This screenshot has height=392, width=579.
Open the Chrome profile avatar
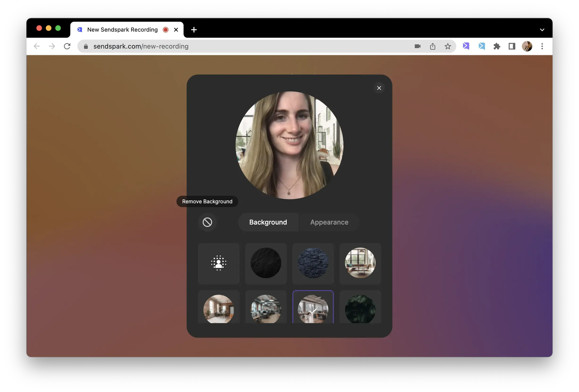pyautogui.click(x=527, y=46)
